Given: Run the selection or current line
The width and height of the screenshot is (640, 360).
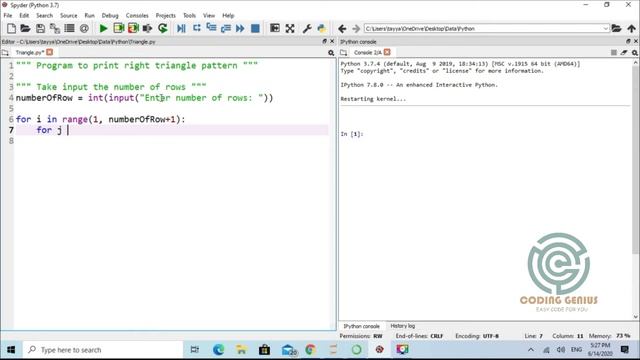Looking at the screenshot, I should click(x=147, y=28).
